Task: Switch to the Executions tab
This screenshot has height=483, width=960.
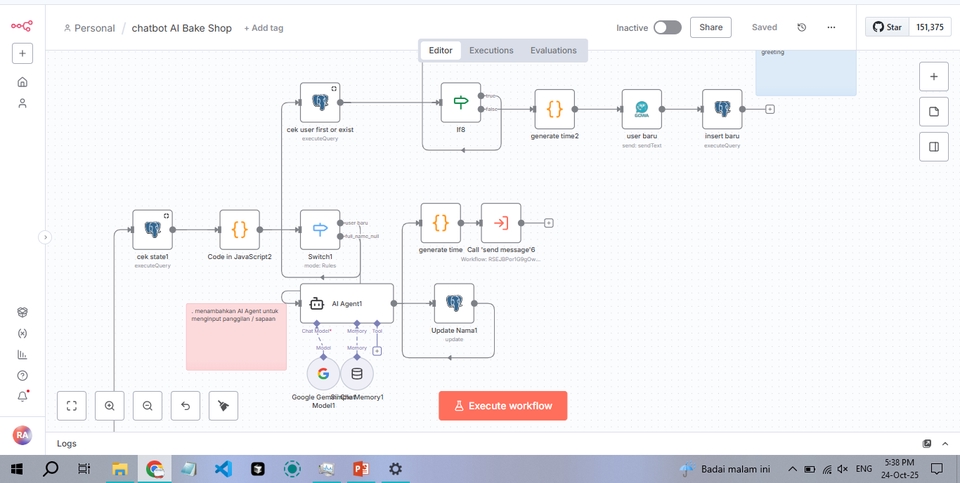Action: (491, 50)
